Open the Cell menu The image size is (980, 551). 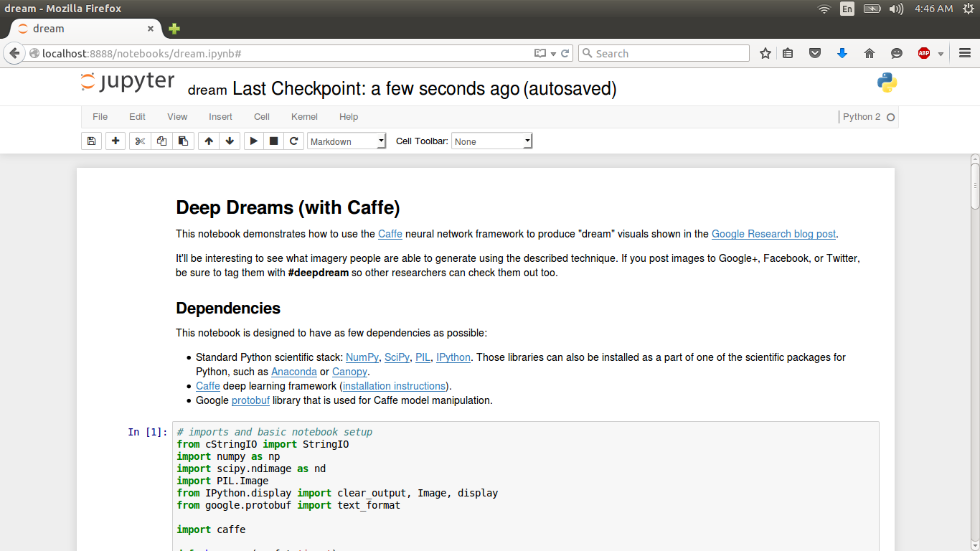click(262, 117)
